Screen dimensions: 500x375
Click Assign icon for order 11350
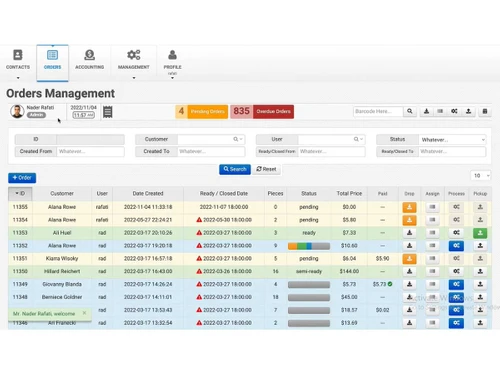432,271
